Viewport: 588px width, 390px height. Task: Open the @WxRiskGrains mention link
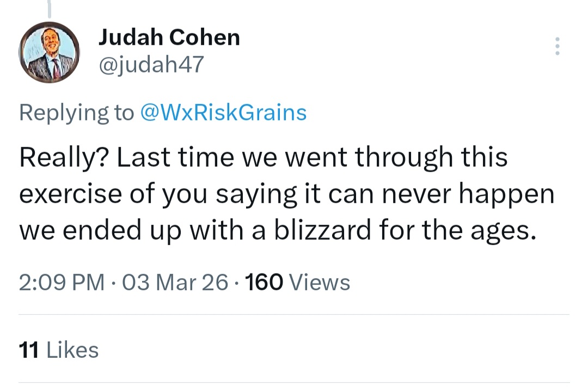223,112
